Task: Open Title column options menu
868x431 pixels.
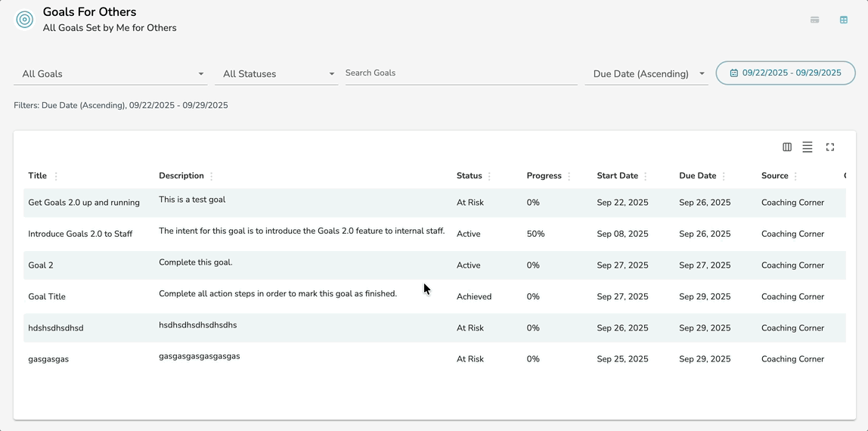Action: [x=56, y=176]
